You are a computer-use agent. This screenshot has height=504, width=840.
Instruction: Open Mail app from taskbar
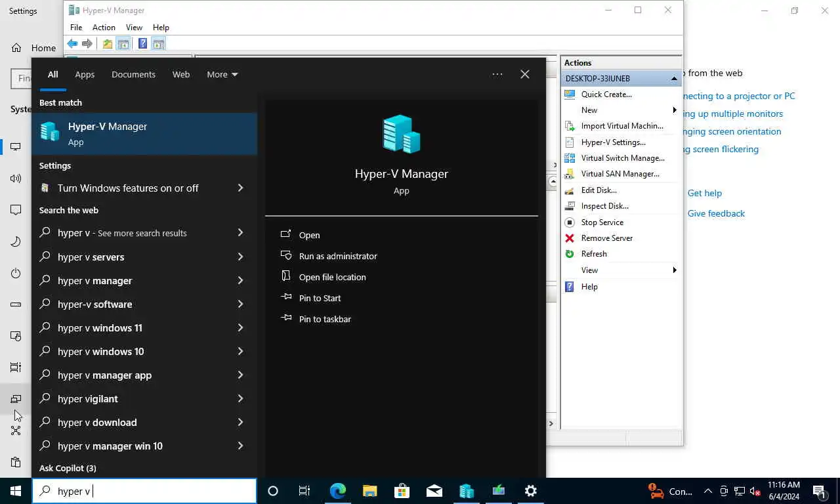coord(434,491)
